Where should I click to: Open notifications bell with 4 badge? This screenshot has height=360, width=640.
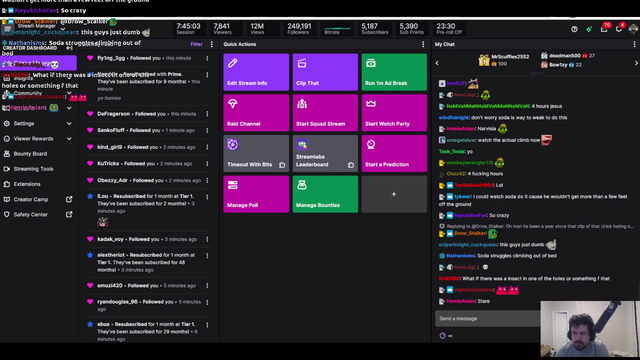[x=620, y=29]
